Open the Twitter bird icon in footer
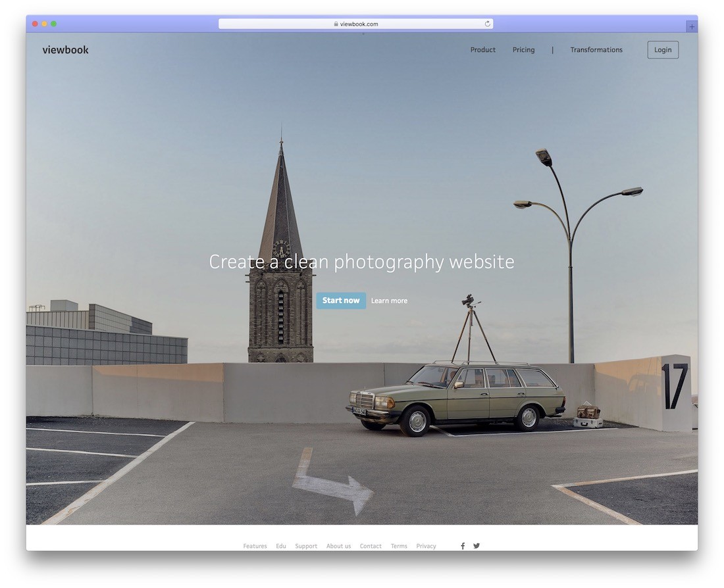This screenshot has width=724, height=588. pos(477,546)
